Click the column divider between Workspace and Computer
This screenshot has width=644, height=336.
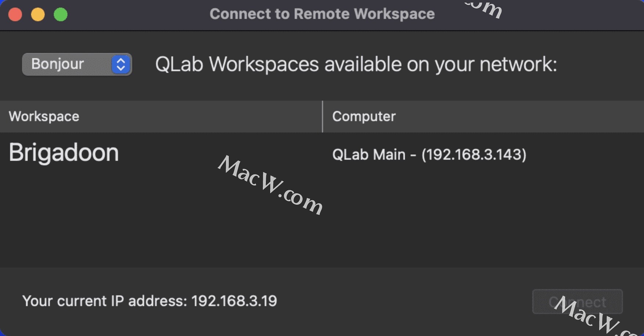[322, 116]
